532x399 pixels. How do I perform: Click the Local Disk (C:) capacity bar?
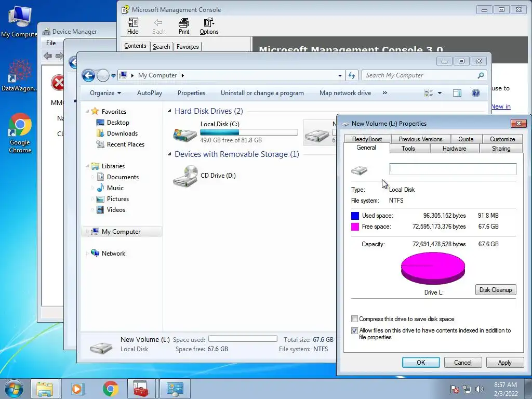tap(249, 132)
